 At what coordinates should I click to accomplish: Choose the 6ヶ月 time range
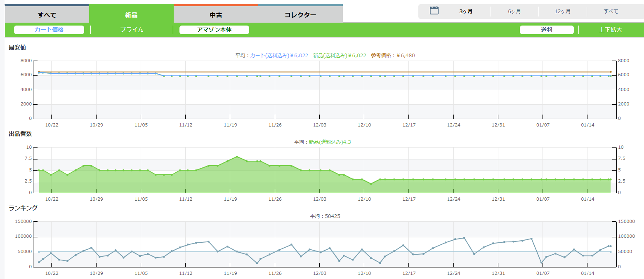point(514,12)
